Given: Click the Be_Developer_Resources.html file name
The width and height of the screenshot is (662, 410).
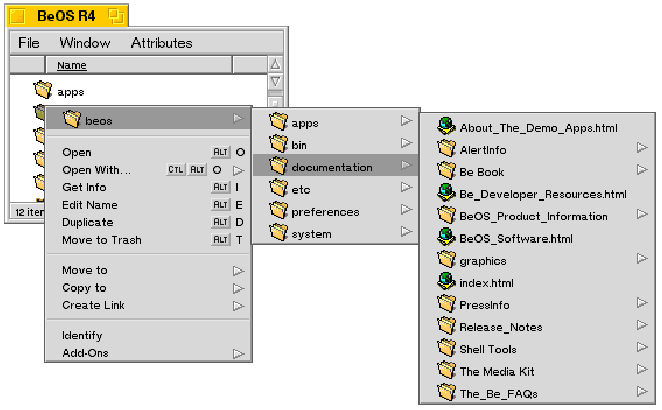Looking at the screenshot, I should click(x=543, y=194).
